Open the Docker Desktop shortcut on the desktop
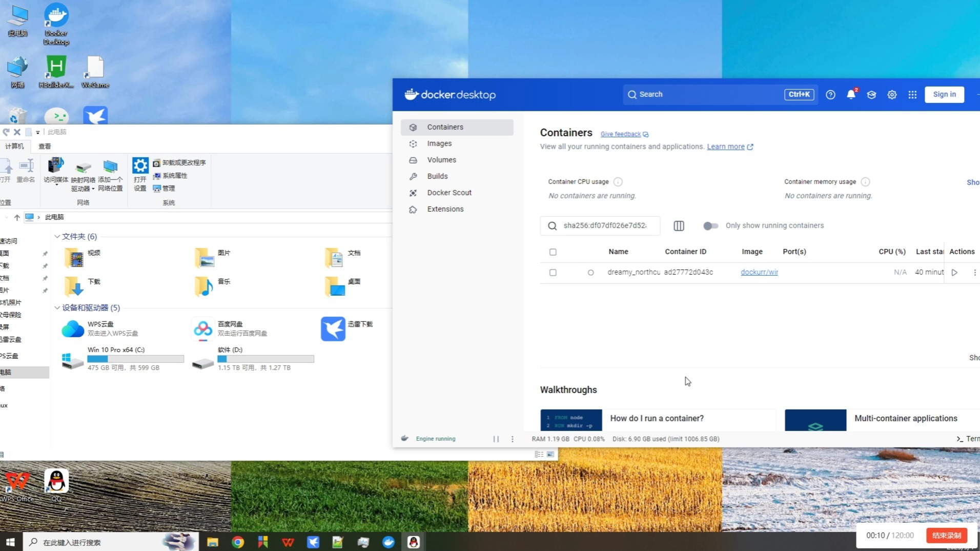Image resolution: width=980 pixels, height=551 pixels. pyautogui.click(x=56, y=24)
